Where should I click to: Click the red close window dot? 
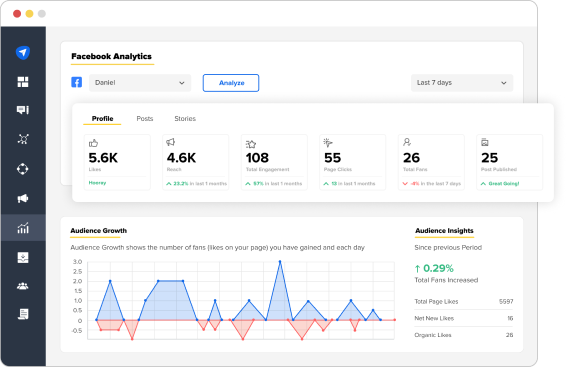point(17,14)
